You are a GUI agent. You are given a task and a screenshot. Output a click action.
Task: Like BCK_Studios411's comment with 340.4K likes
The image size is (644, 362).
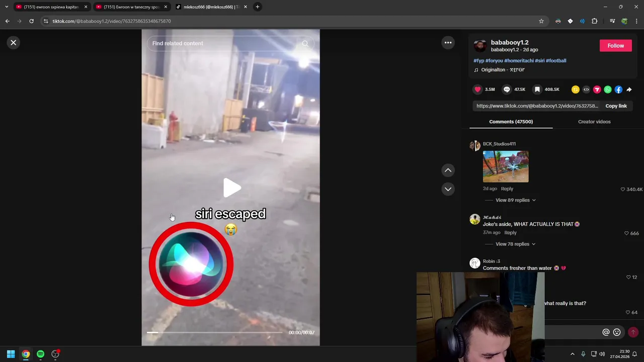623,190
